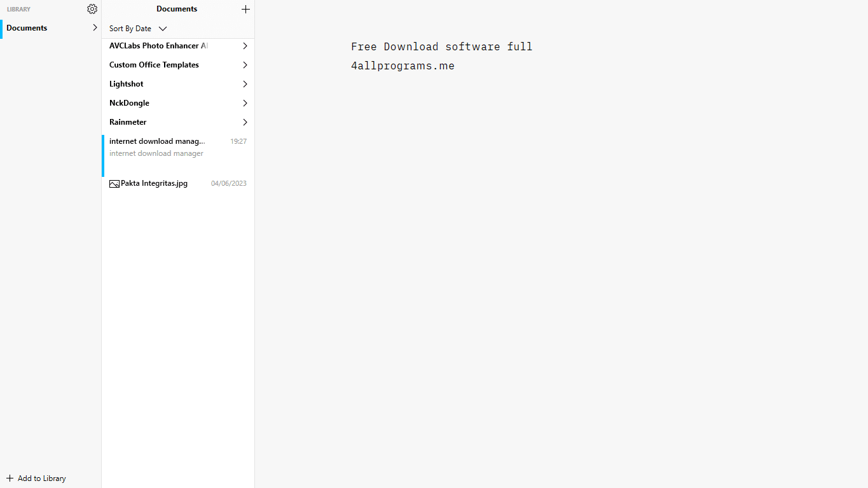Image resolution: width=868 pixels, height=488 pixels.
Task: Click the 19:27 timestamp
Action: tap(238, 141)
